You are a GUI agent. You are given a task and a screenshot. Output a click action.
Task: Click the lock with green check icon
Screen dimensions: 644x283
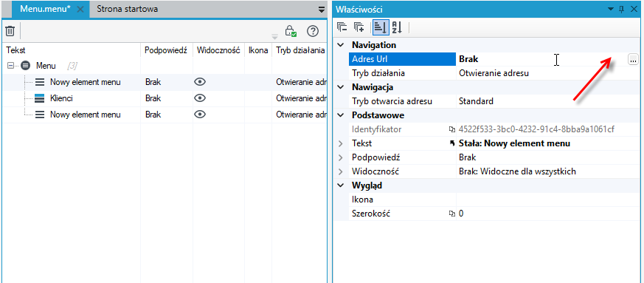[291, 31]
